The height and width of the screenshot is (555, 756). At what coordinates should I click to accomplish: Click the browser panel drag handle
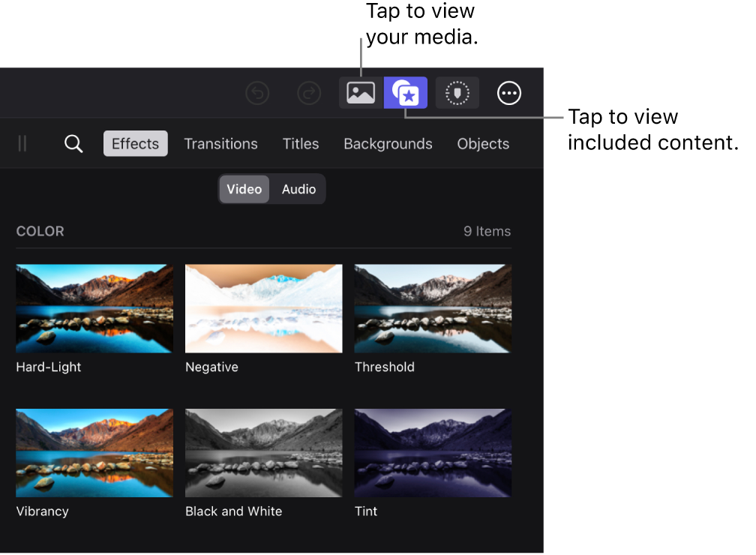point(22,144)
